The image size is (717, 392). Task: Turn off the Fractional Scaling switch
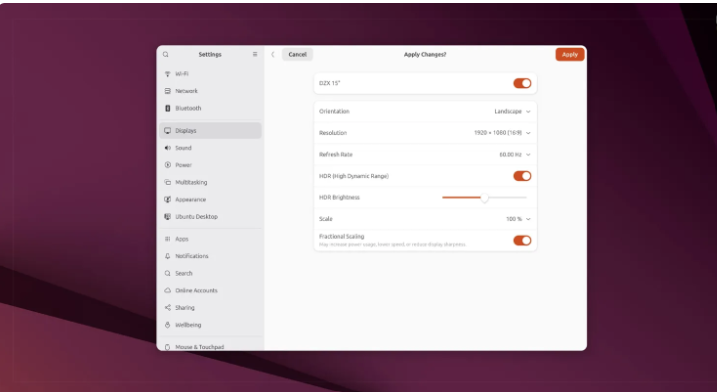[522, 241]
